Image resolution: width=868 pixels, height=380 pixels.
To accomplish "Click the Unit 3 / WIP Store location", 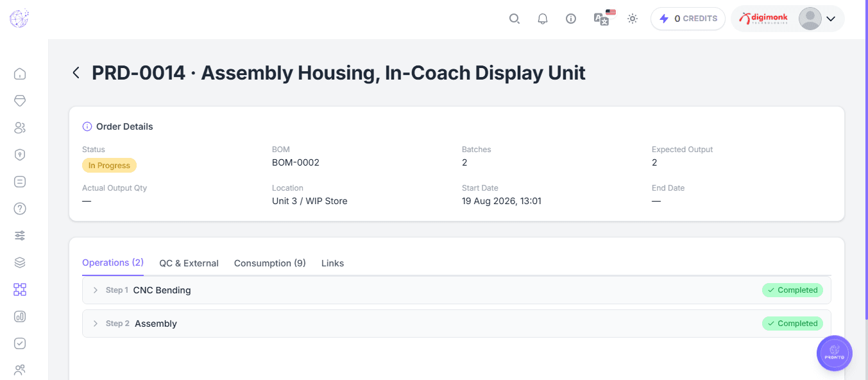I will [x=310, y=201].
